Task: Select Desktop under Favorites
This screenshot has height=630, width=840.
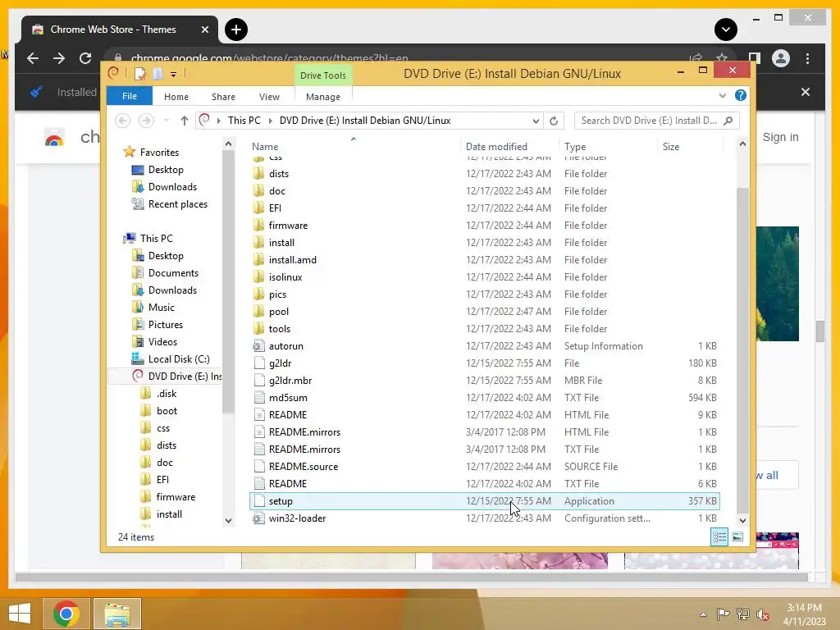Action: click(x=166, y=170)
